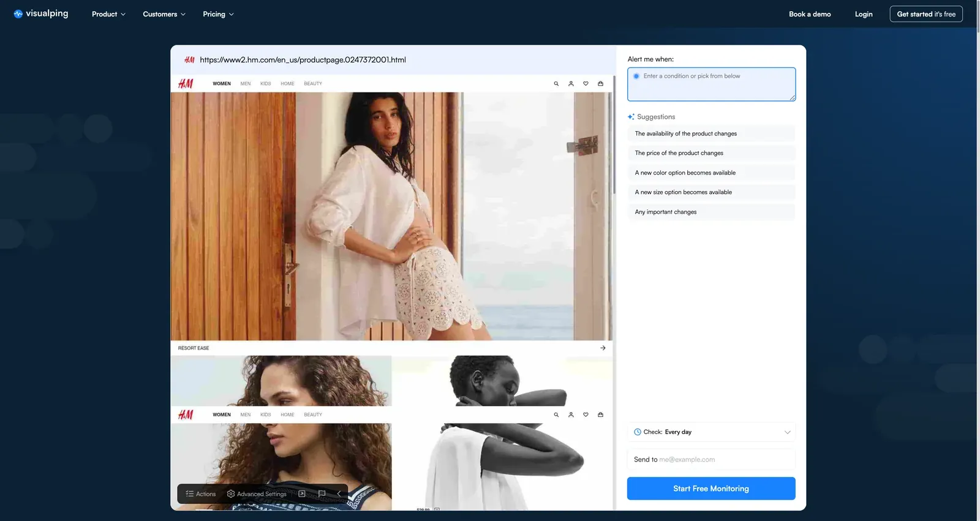Choose 'The availability of the product changes' suggestion
The width and height of the screenshot is (980, 521).
click(x=711, y=133)
